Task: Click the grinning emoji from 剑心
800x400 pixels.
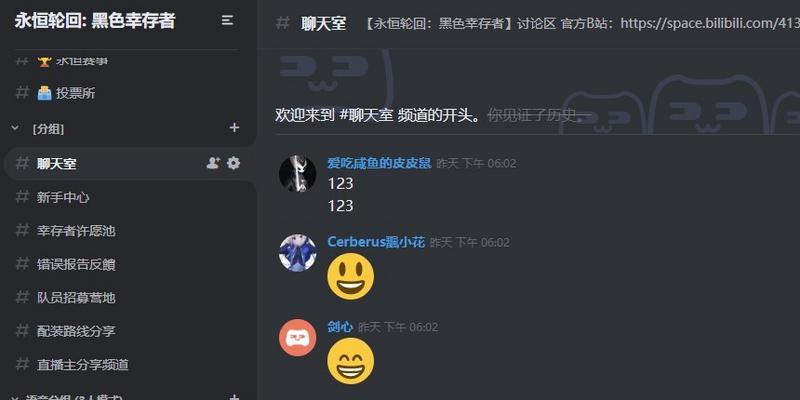Action: [351, 361]
